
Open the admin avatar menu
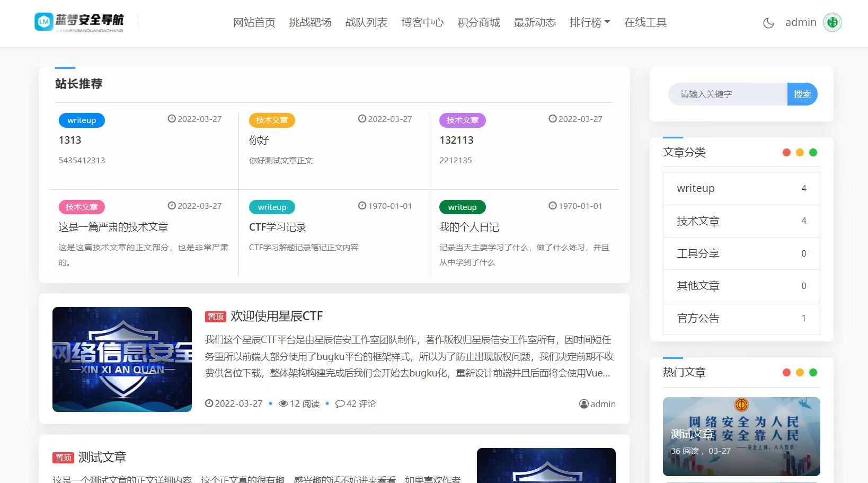832,22
